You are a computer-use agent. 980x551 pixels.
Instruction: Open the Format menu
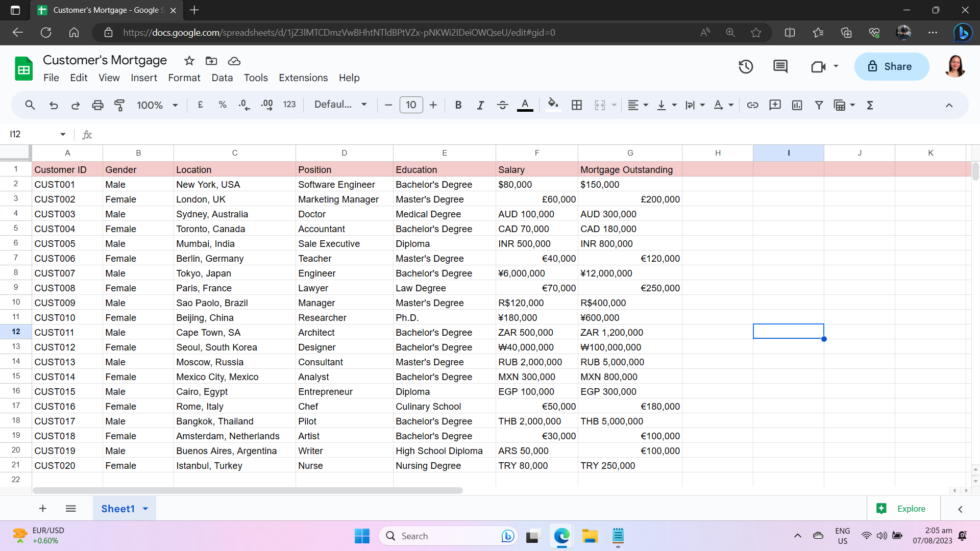click(x=184, y=78)
